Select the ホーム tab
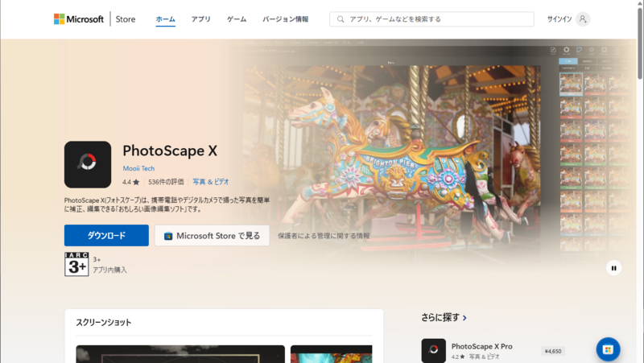Image resolution: width=644 pixels, height=363 pixels. (x=166, y=19)
